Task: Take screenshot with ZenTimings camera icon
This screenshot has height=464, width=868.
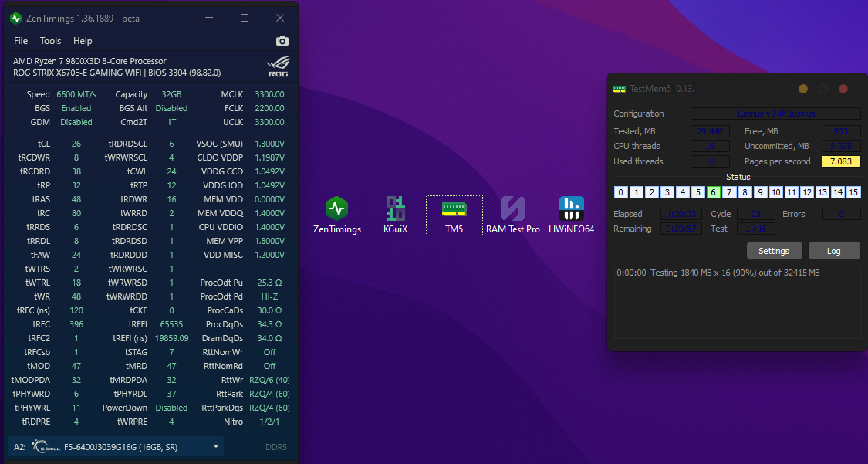Action: pos(282,41)
